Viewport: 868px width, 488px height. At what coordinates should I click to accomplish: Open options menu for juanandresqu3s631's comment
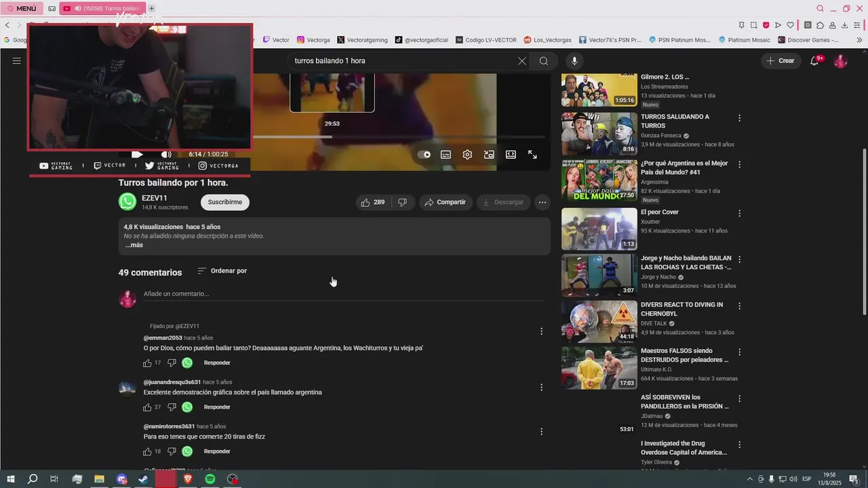pos(541,387)
